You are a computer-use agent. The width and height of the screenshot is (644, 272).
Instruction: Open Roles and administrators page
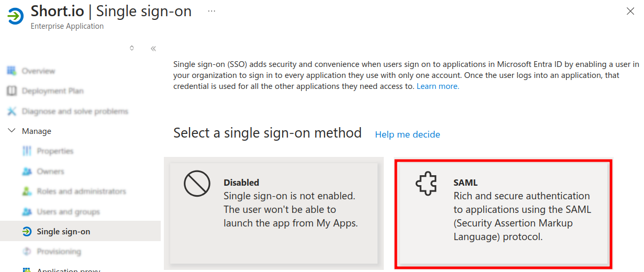click(x=81, y=191)
